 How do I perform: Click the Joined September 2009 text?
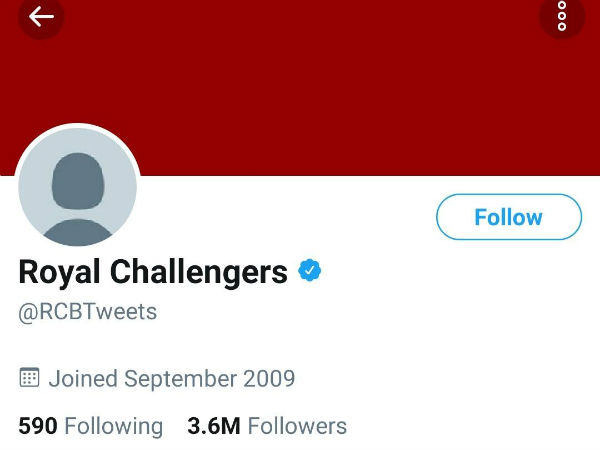click(172, 379)
